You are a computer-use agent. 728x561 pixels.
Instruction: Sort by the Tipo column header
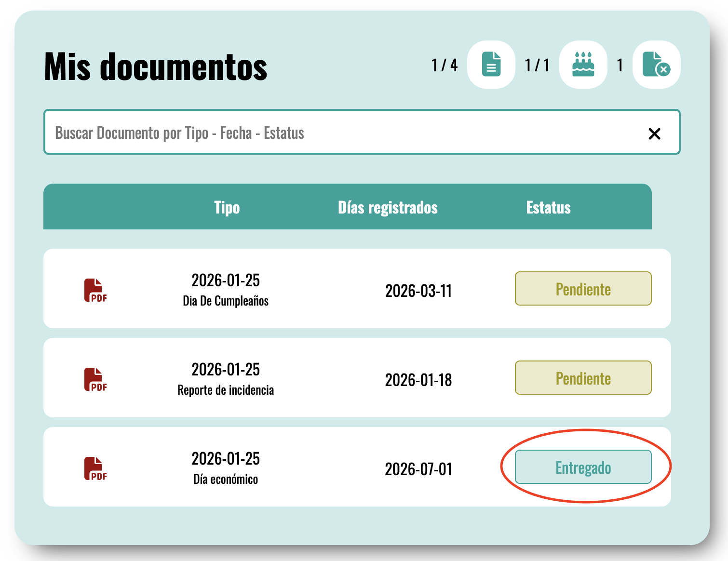(227, 207)
